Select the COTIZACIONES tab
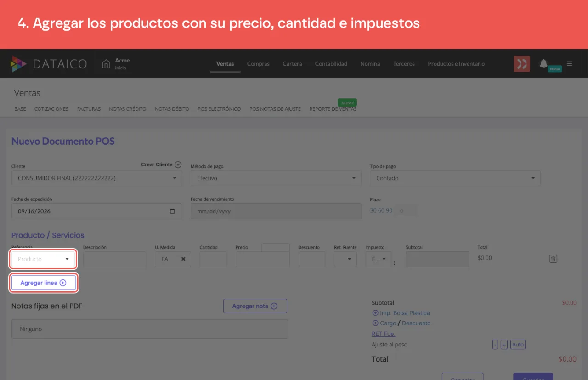The width and height of the screenshot is (588, 380). click(x=51, y=109)
